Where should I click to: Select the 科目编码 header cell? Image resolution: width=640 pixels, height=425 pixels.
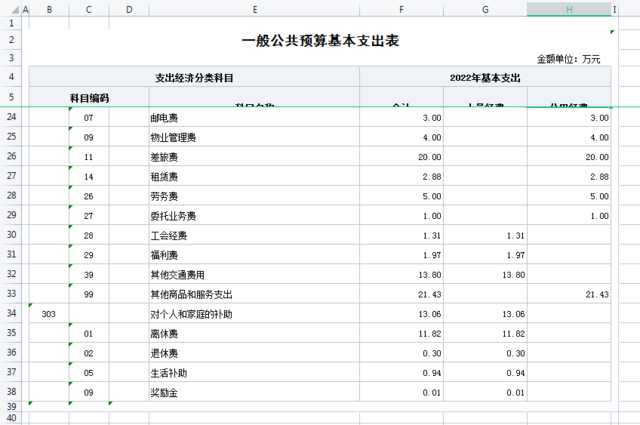[88, 98]
